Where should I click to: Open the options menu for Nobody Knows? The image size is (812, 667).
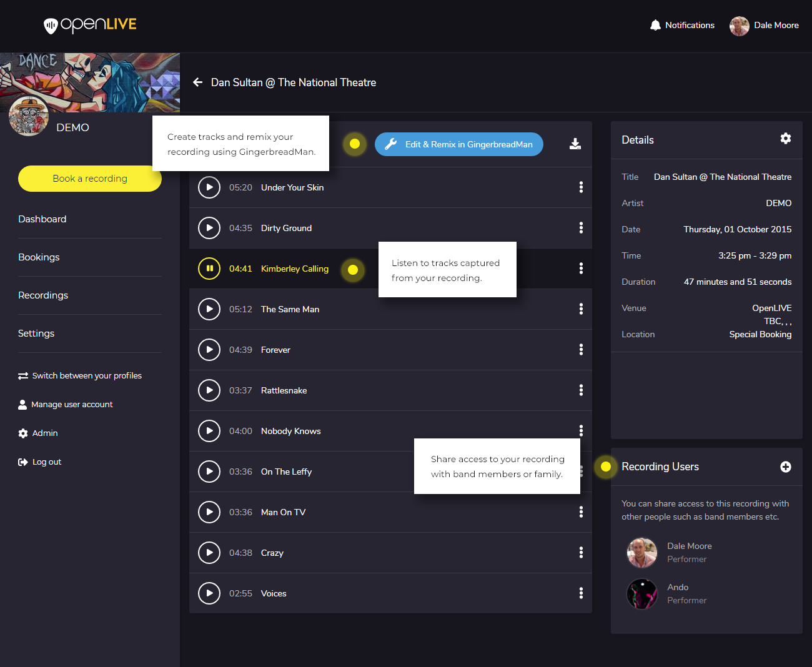581,430
